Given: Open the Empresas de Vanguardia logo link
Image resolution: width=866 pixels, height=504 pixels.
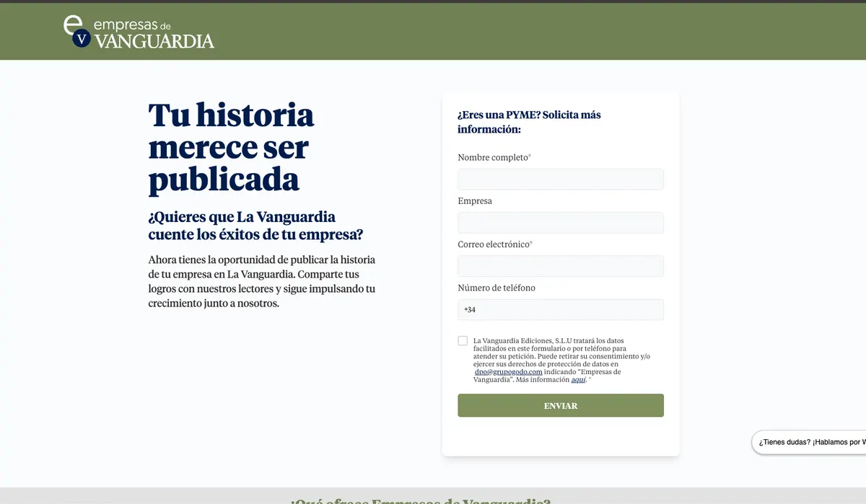Looking at the screenshot, I should [x=139, y=32].
